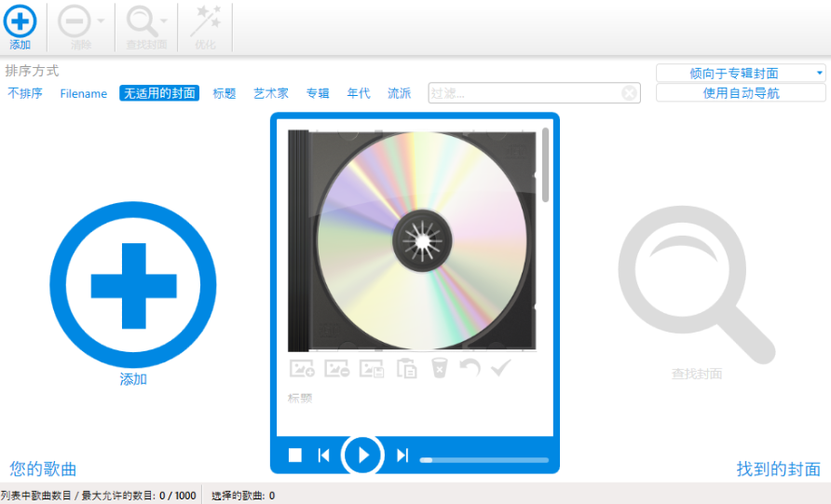Click the 优化 magic wand icon
Screen dimensions: 831x504
206,21
